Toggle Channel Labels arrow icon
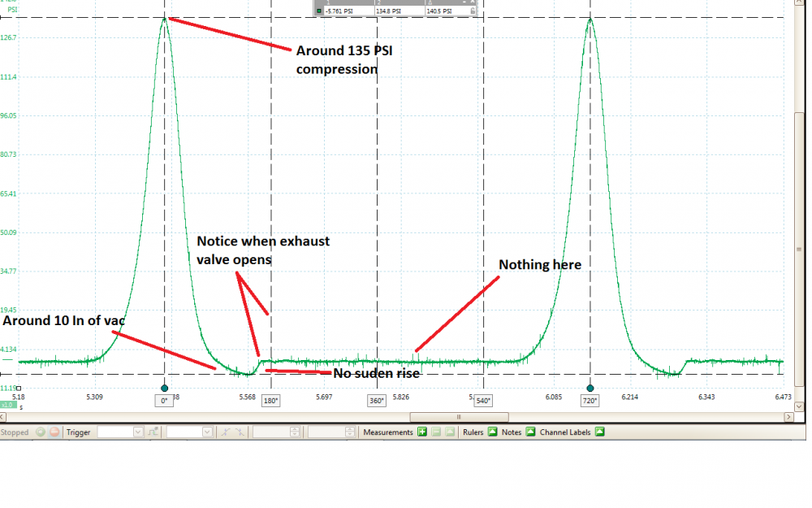The image size is (812, 508). coord(600,432)
